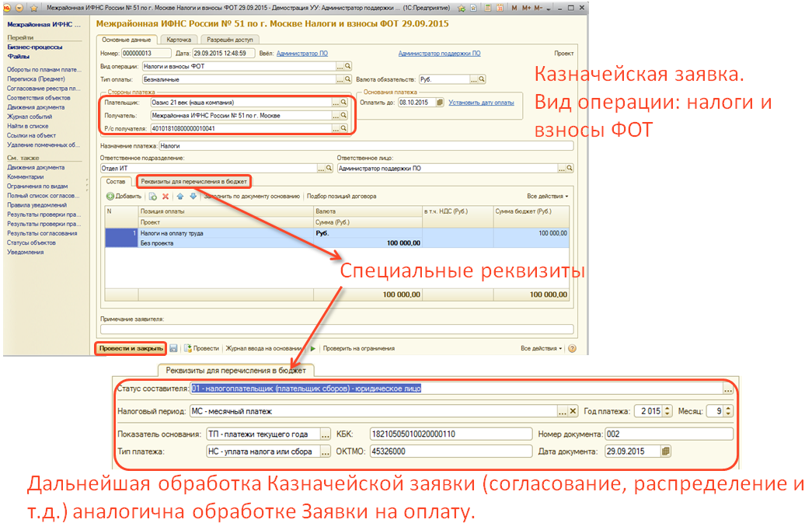The height and width of the screenshot is (523, 812).
Task: Search icon next to Плательщик field
Action: (x=345, y=103)
